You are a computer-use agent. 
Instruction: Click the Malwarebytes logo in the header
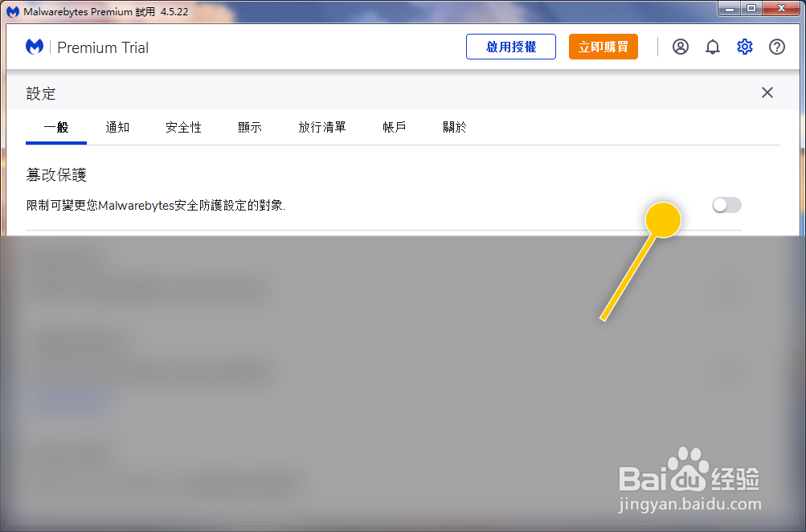click(35, 47)
